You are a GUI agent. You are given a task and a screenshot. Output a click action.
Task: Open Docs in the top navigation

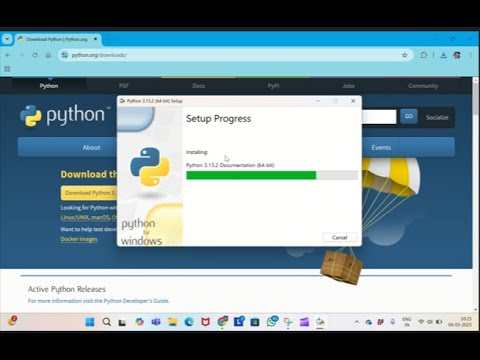coord(198,86)
